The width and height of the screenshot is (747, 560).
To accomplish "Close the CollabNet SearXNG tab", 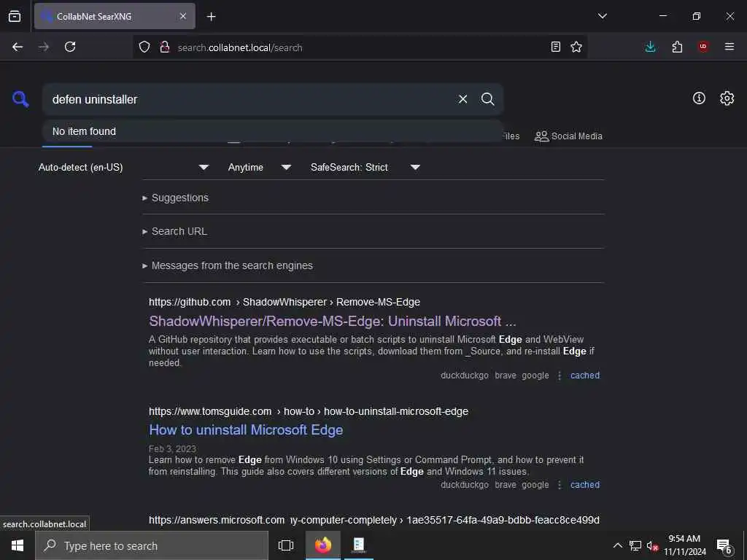I will coord(183,16).
